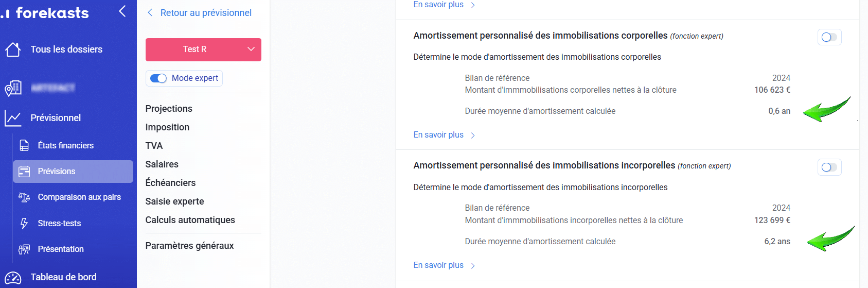Open the Paramètres généraux section
The image size is (868, 288).
point(189,246)
